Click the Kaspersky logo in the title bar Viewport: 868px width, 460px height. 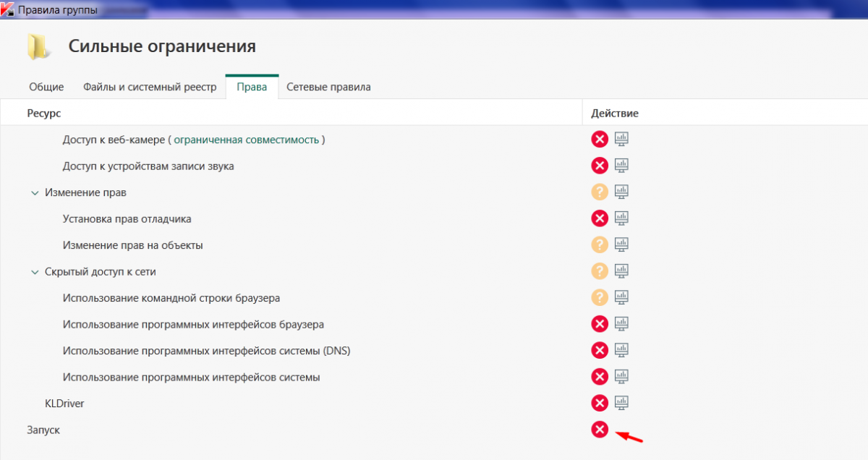click(7, 9)
